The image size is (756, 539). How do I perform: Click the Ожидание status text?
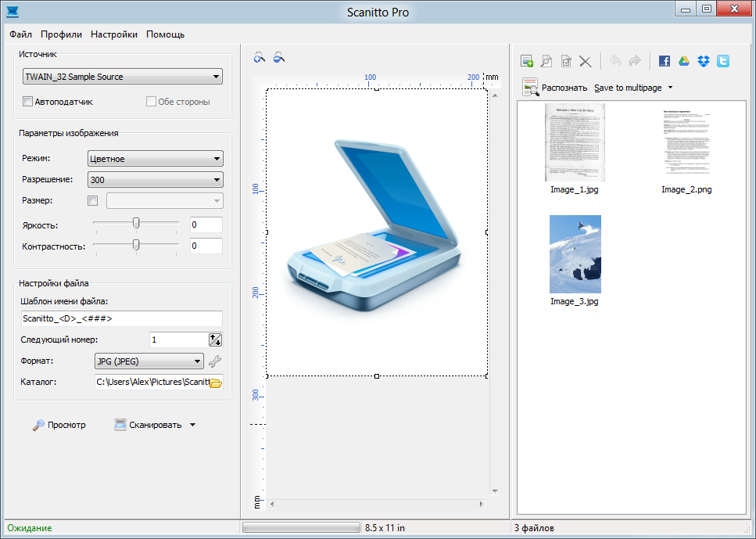[30, 528]
